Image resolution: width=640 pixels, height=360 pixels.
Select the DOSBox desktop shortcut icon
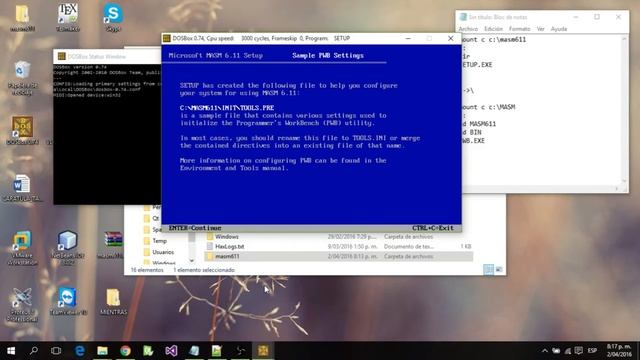tap(22, 131)
